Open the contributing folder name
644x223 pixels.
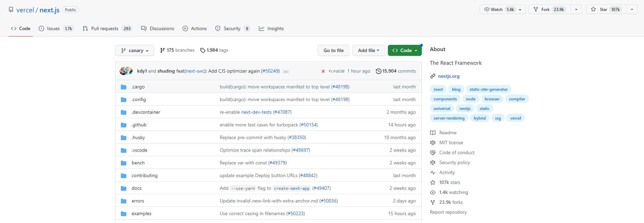pos(144,176)
